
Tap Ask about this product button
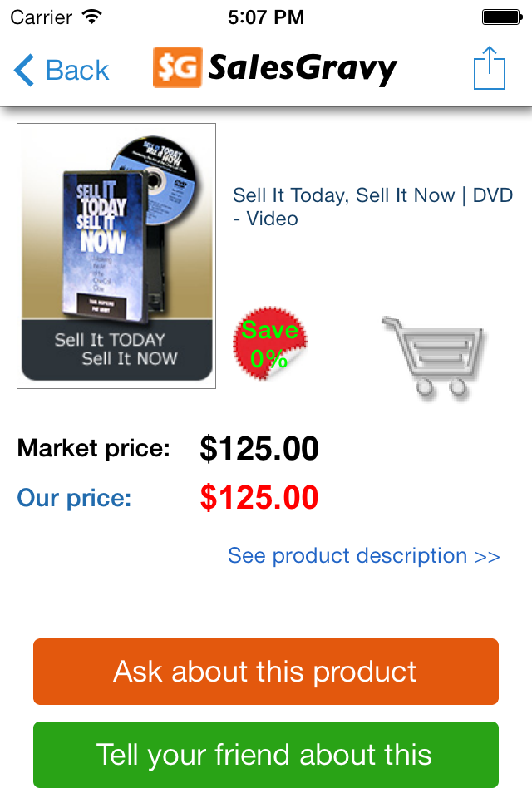pos(266,672)
